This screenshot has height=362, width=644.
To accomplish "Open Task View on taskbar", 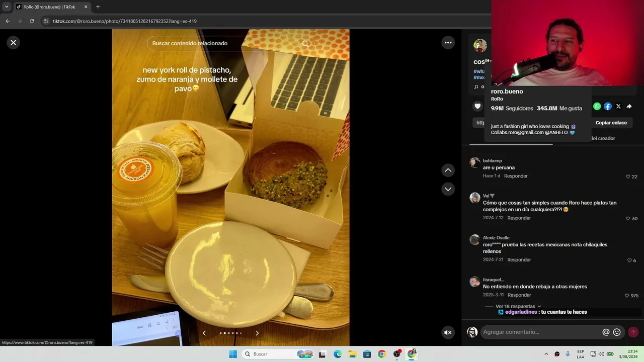I will 323,354.
